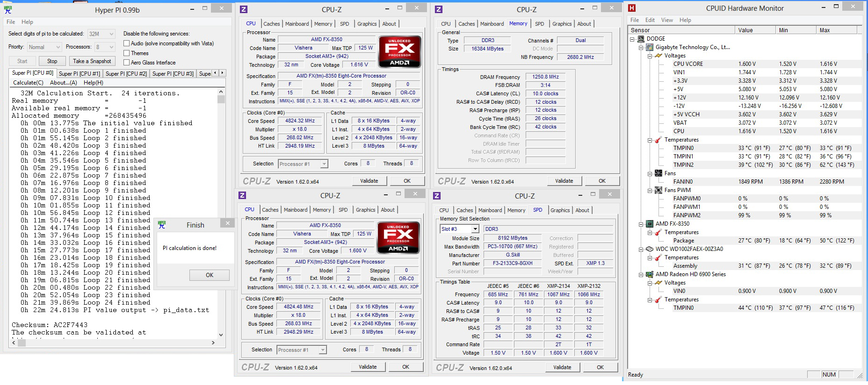
Task: Click the AMD FX logo beside Core Voltage 1.600 V
Action: click(x=398, y=237)
